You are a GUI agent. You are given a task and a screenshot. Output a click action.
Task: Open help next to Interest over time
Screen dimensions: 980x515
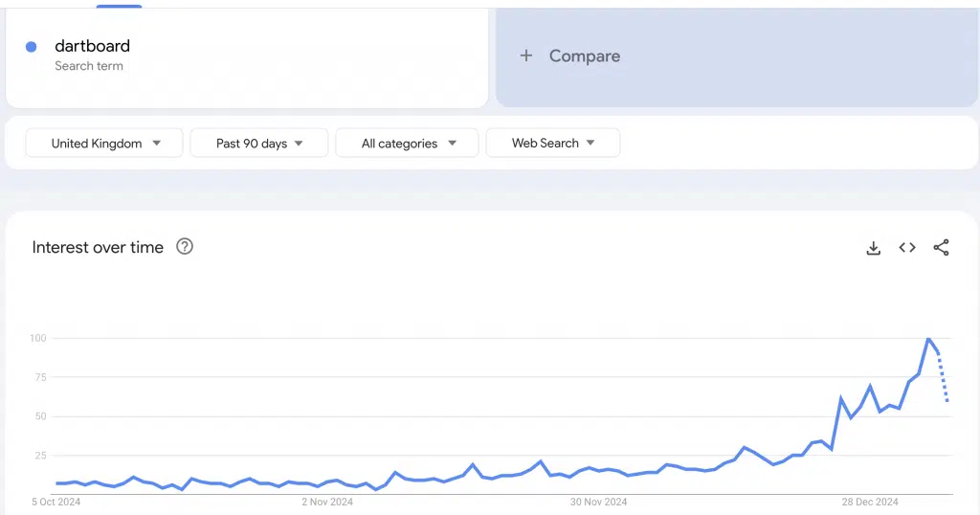[x=185, y=247]
